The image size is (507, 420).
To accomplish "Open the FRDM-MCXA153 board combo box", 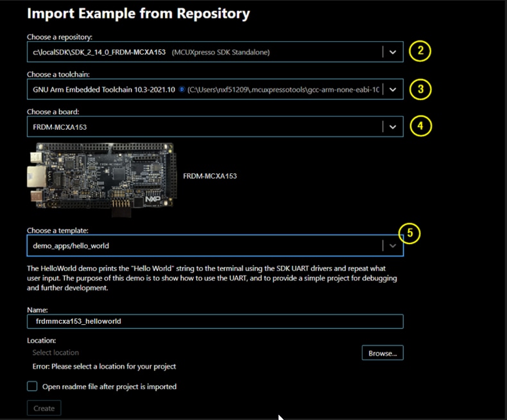I will (x=204, y=127).
